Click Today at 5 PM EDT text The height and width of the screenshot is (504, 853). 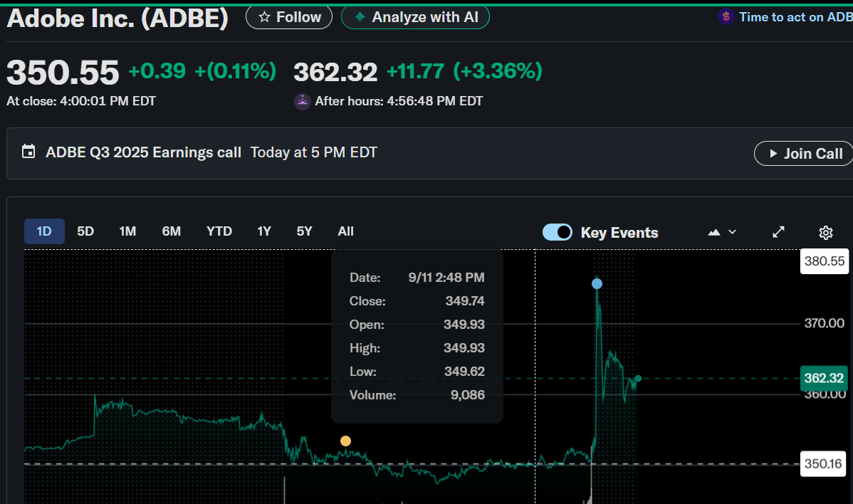[314, 152]
